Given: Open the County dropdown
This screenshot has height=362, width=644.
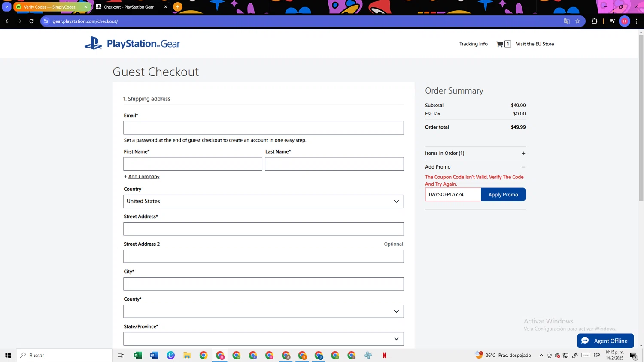Looking at the screenshot, I should tap(264, 311).
